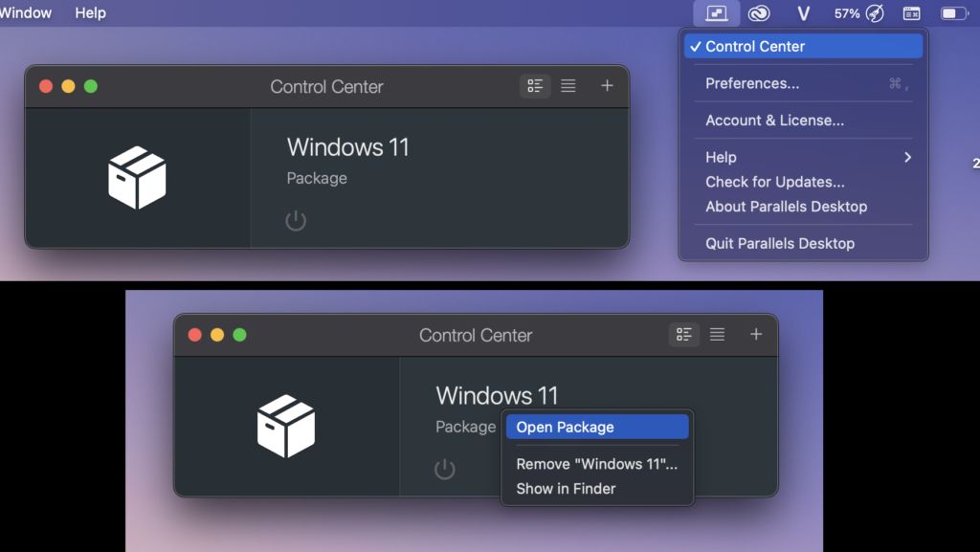
Task: Click lower window Control Center title text
Action: 476,336
